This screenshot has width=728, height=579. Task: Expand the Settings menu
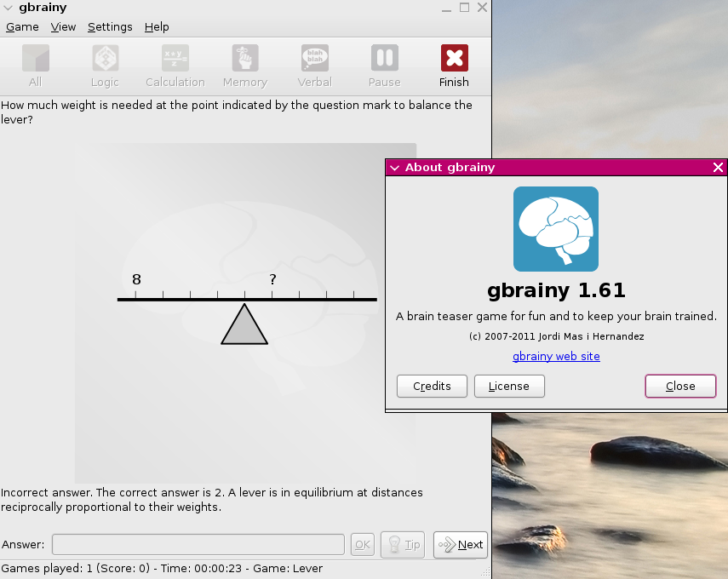(110, 27)
